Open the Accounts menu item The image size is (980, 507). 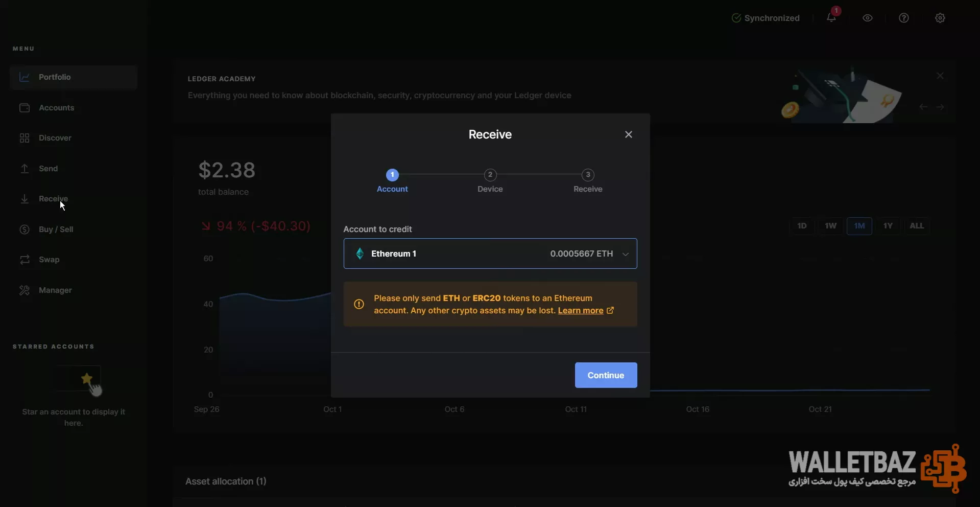(74, 108)
